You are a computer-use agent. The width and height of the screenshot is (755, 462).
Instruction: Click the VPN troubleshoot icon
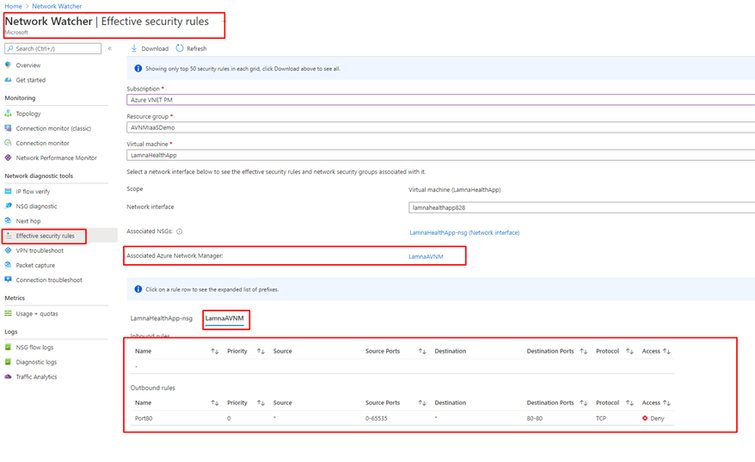[8, 251]
